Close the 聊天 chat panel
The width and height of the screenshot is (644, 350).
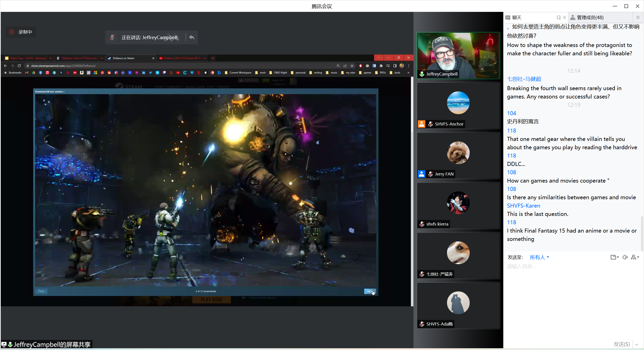(565, 17)
